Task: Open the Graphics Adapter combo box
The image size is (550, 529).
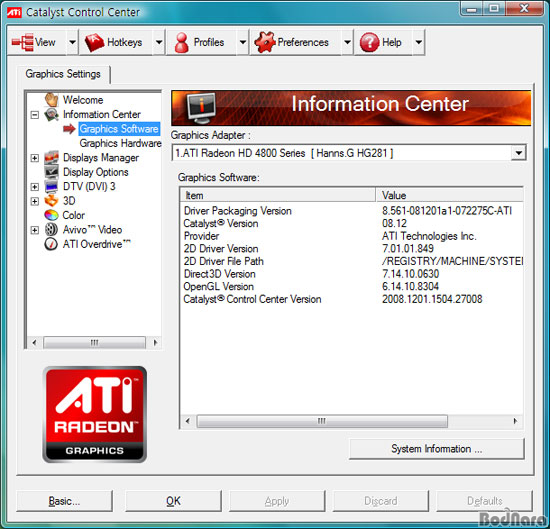Action: [x=519, y=153]
